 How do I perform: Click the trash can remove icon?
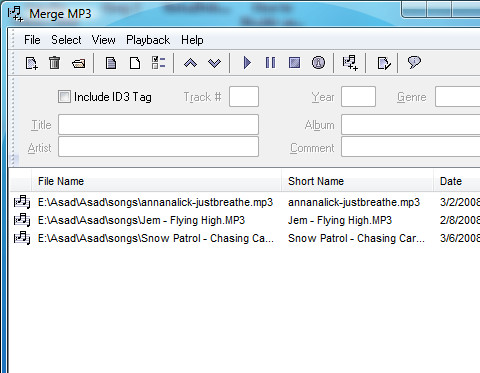click(54, 63)
